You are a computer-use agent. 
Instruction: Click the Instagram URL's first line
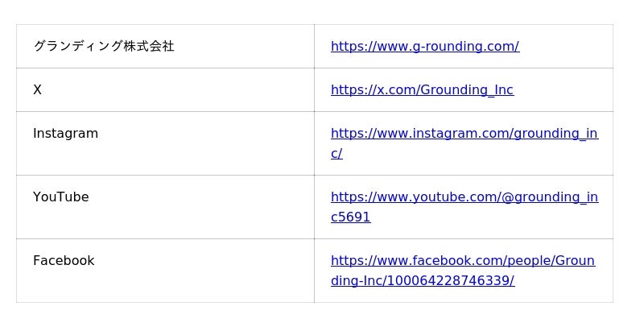[464, 134]
